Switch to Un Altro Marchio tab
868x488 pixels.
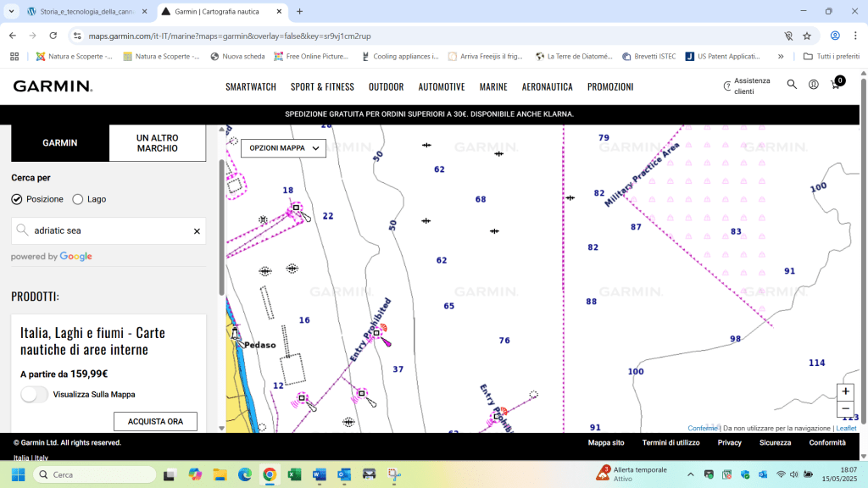tap(158, 143)
